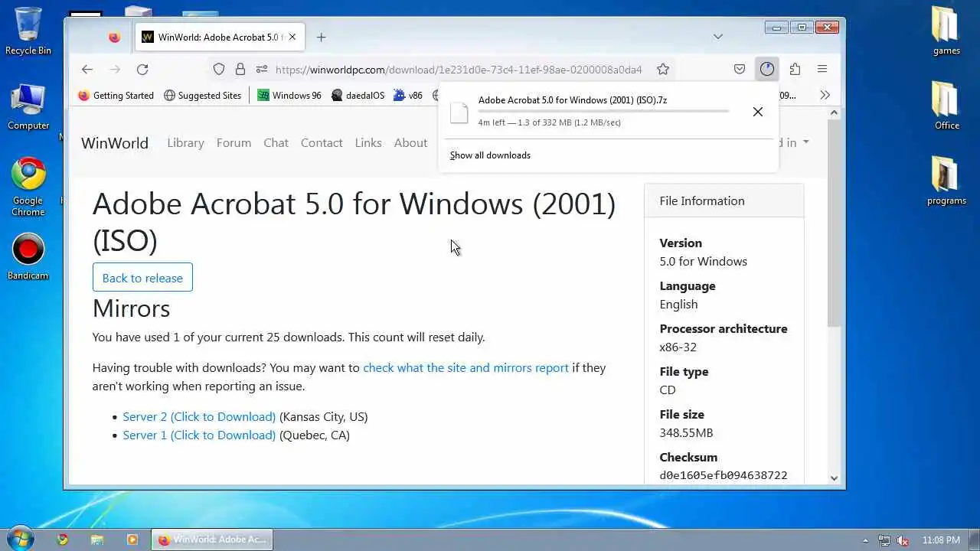Viewport: 980px width, 551px height.
Task: Click the muted volume tray icon
Action: click(903, 540)
